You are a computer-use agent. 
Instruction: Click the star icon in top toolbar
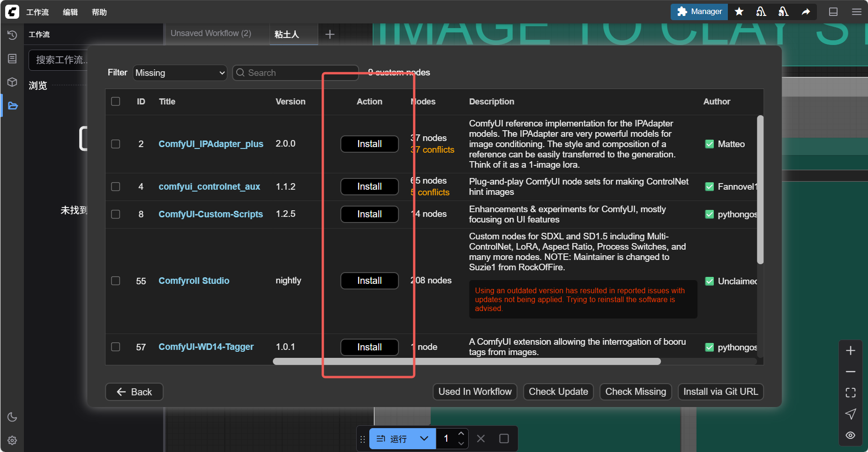click(739, 12)
